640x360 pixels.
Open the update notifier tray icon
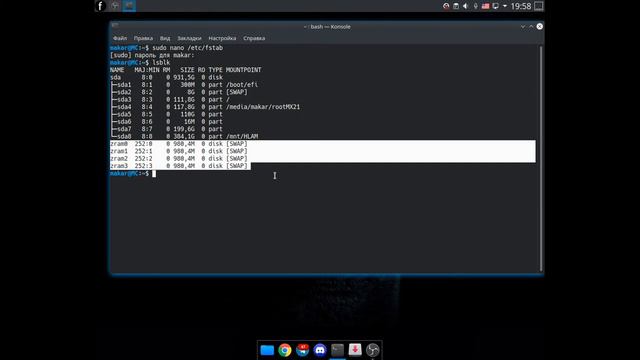click(446, 6)
